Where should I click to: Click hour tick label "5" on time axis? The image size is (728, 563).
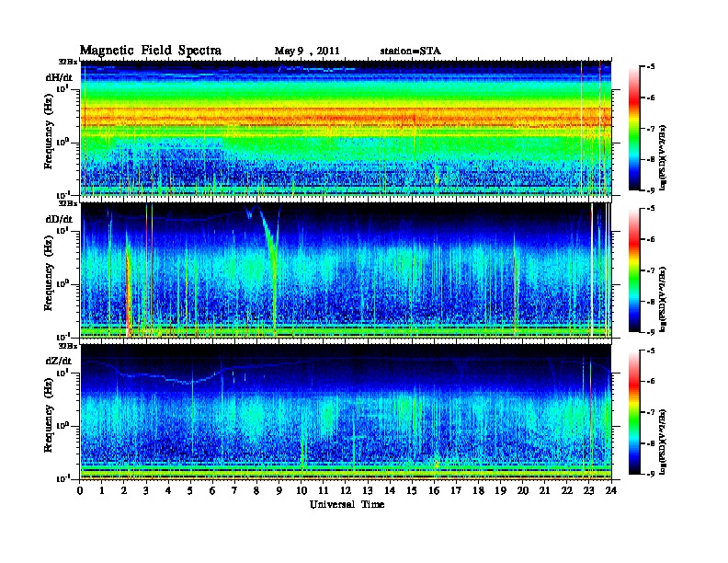point(190,490)
